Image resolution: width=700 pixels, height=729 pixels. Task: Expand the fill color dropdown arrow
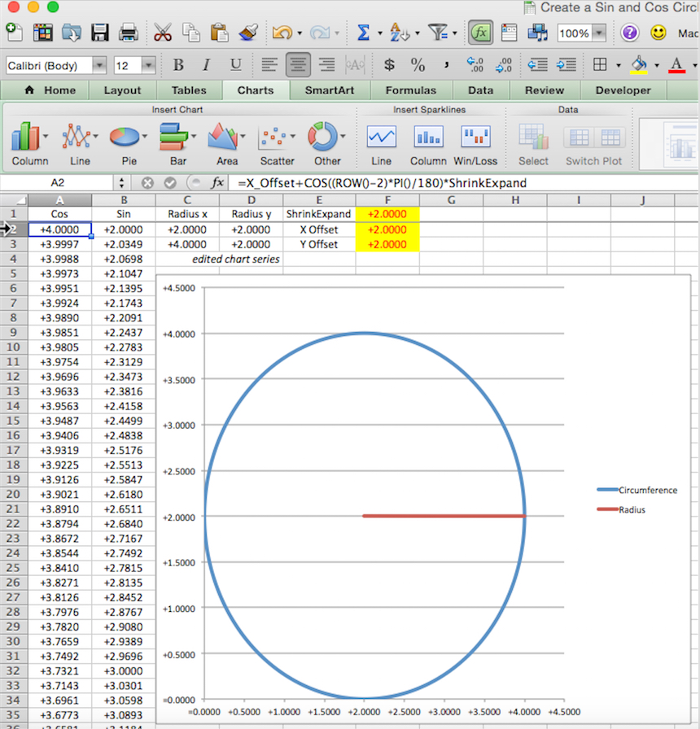point(657,66)
